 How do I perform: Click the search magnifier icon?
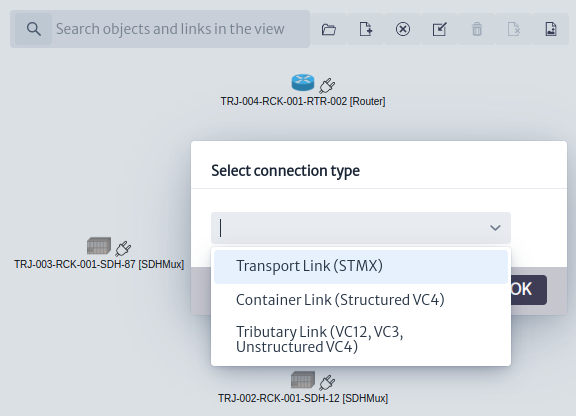[x=33, y=29]
